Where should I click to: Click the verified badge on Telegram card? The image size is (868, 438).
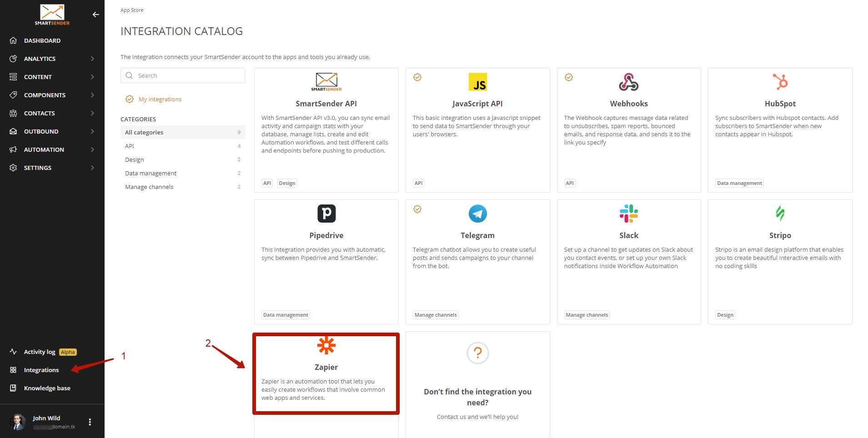tap(417, 209)
